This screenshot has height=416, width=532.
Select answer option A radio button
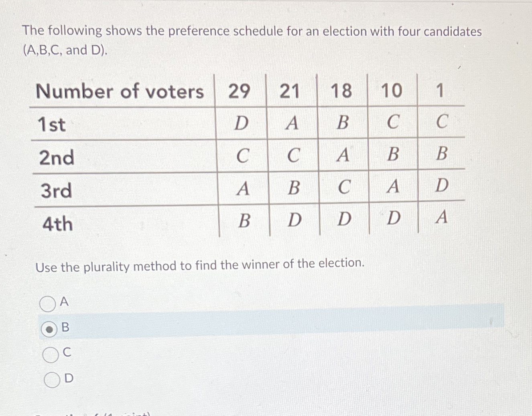point(48,304)
